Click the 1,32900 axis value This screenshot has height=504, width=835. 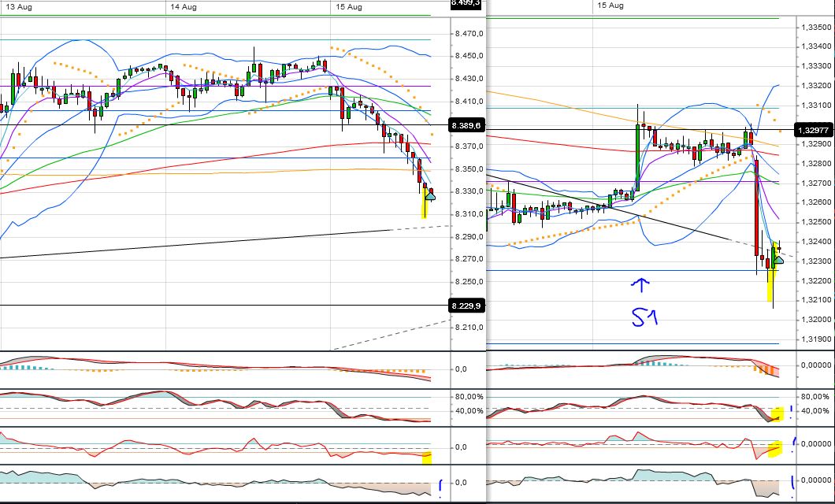tap(816, 144)
